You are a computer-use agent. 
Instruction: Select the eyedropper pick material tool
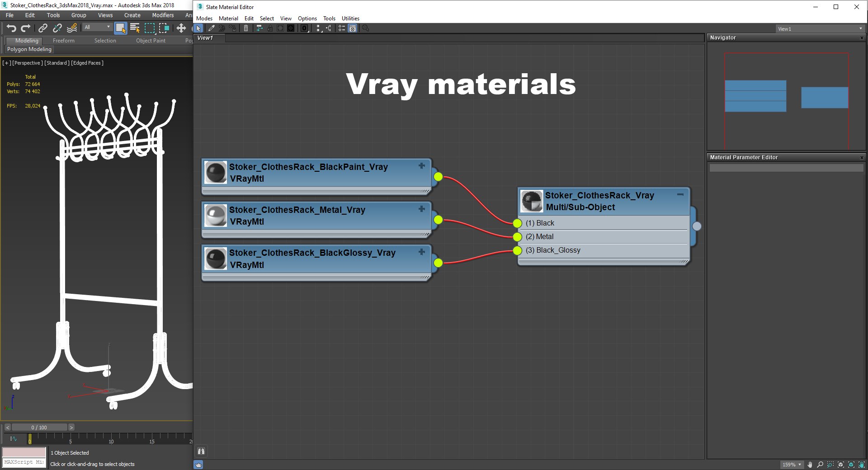211,28
